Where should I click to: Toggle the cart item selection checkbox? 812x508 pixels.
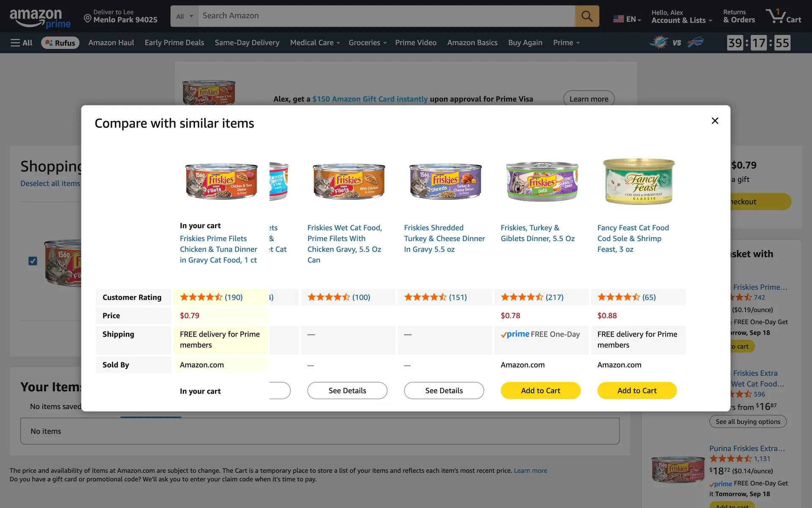tap(33, 261)
